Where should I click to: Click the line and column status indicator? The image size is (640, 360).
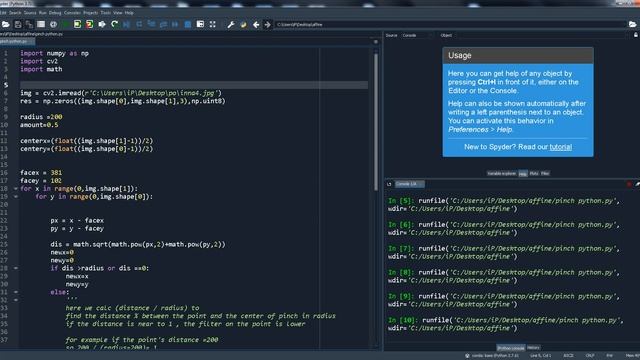pos(540,356)
